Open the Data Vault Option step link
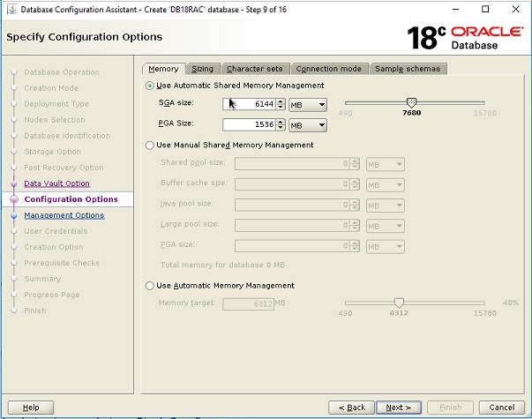 pos(57,183)
